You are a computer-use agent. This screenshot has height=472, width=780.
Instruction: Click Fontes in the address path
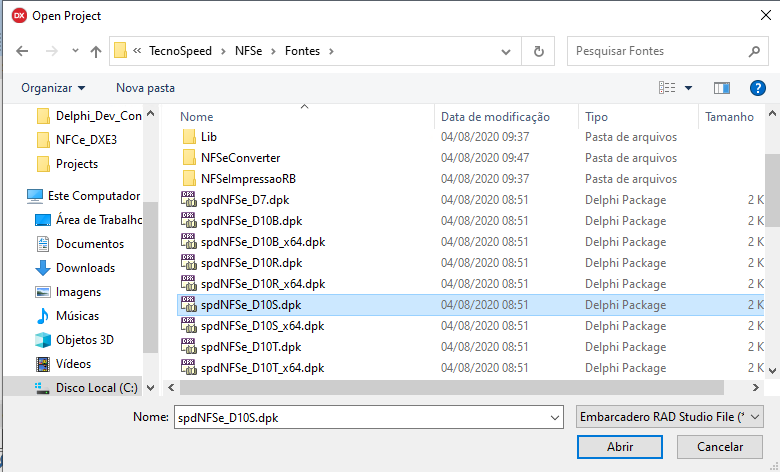302,51
